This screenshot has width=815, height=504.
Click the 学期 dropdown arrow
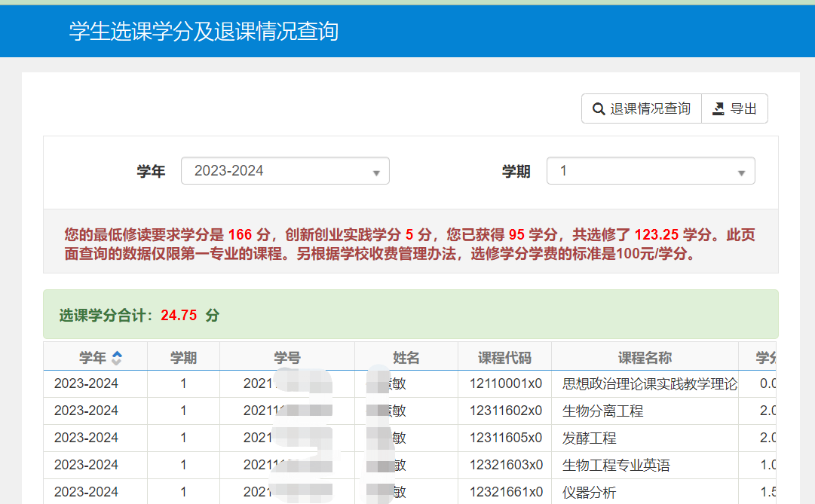tap(742, 173)
